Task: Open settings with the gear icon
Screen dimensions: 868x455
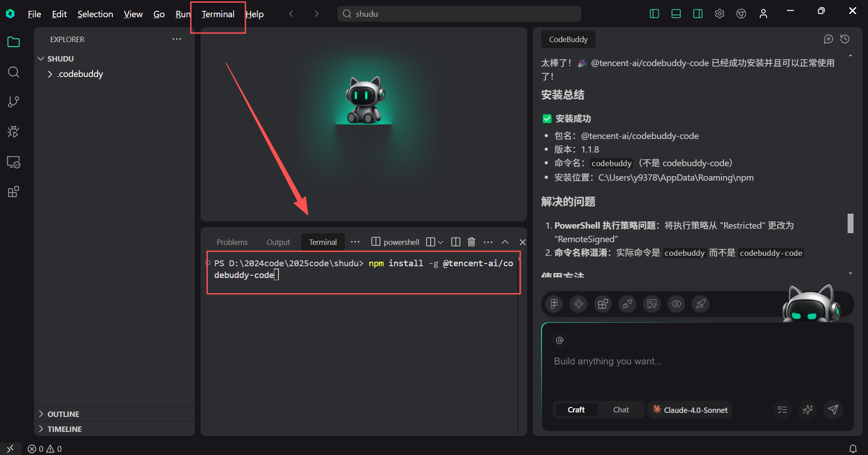Action: [719, 14]
